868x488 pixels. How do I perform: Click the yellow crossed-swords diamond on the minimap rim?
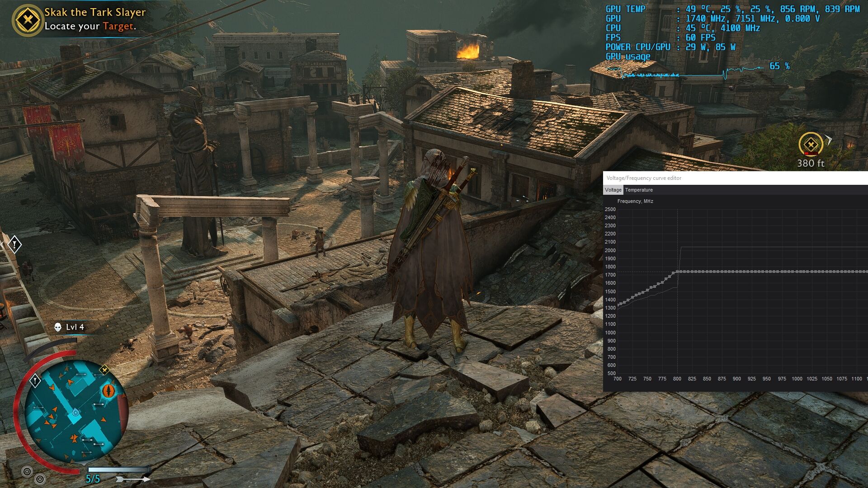104,370
